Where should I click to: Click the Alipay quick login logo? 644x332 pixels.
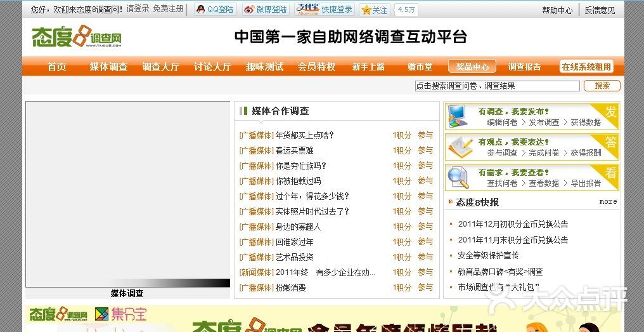click(x=307, y=9)
